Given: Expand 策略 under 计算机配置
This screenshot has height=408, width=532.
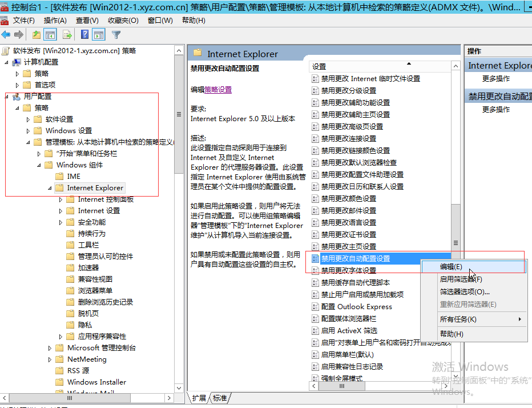Looking at the screenshot, I should 17,74.
